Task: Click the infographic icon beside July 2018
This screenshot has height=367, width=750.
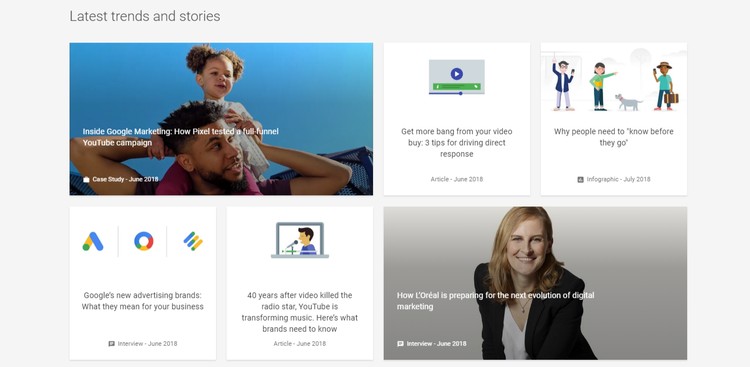Action: [x=580, y=179]
